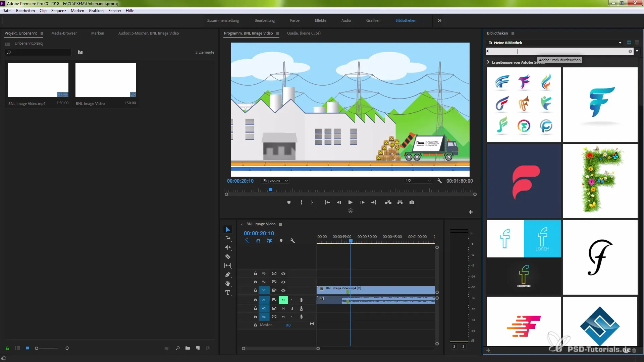Click the Extract button
This screenshot has width=644, height=362.
point(400,202)
